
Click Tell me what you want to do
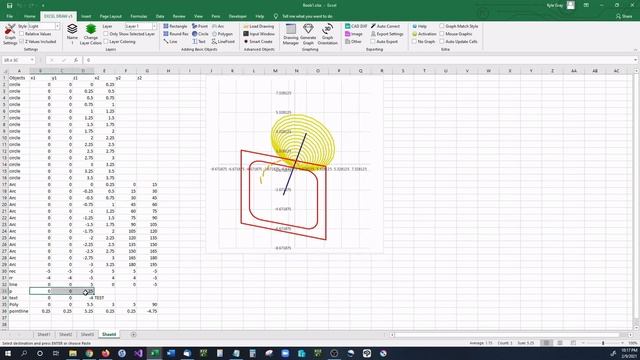pos(307,16)
